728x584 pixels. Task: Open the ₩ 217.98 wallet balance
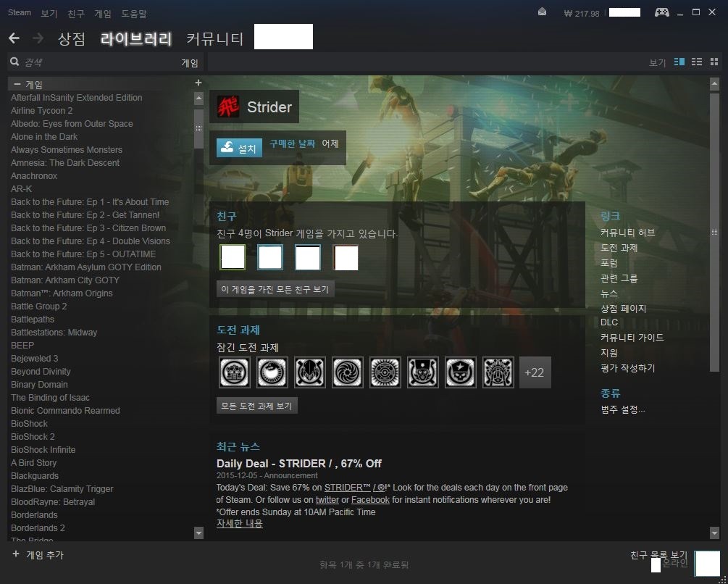[581, 14]
